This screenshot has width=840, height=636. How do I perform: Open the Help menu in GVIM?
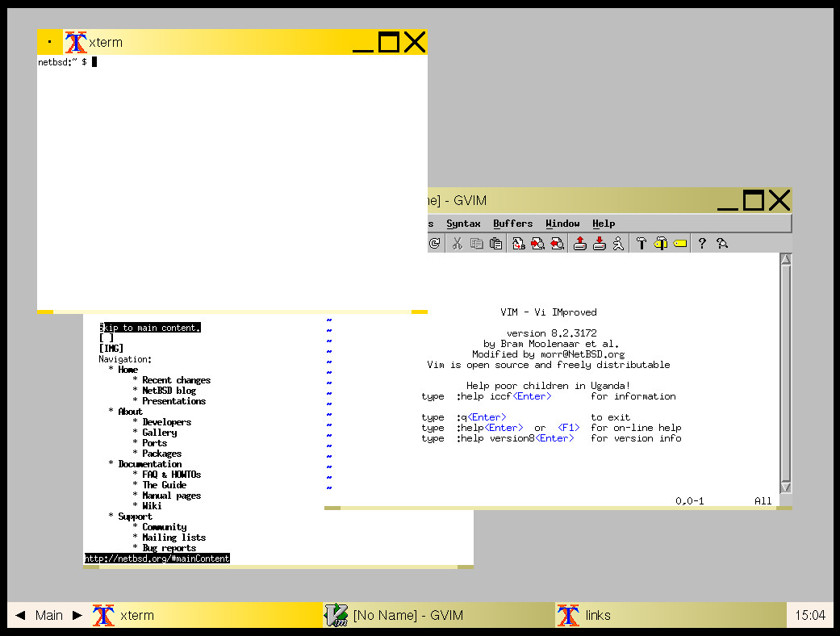click(x=604, y=224)
